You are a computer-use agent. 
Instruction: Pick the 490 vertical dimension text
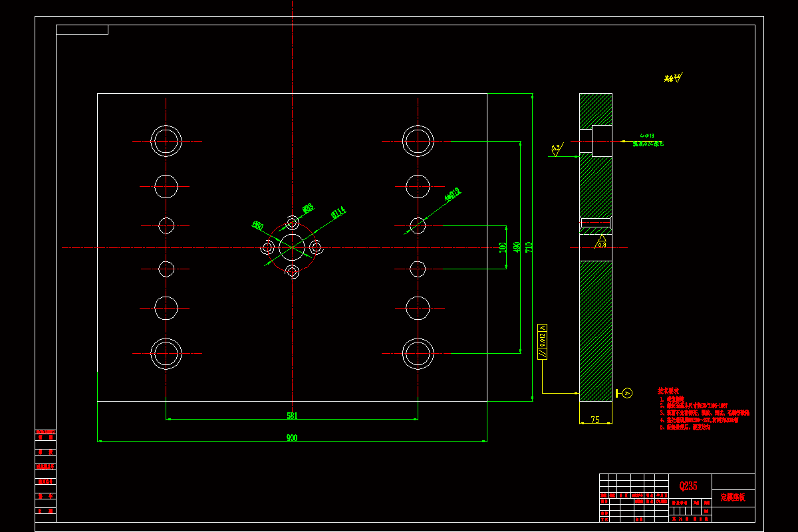[x=516, y=247]
